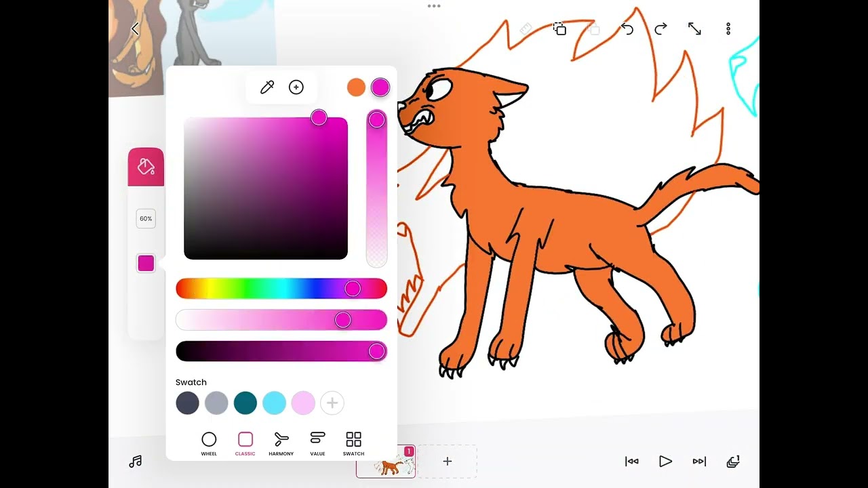Tap the copy frame icon

tap(559, 28)
